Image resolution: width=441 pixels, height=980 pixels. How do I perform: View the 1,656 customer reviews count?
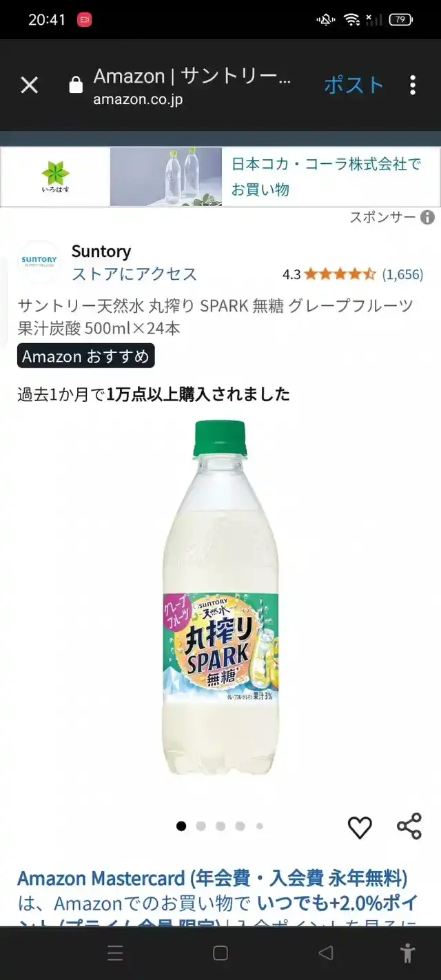(402, 274)
